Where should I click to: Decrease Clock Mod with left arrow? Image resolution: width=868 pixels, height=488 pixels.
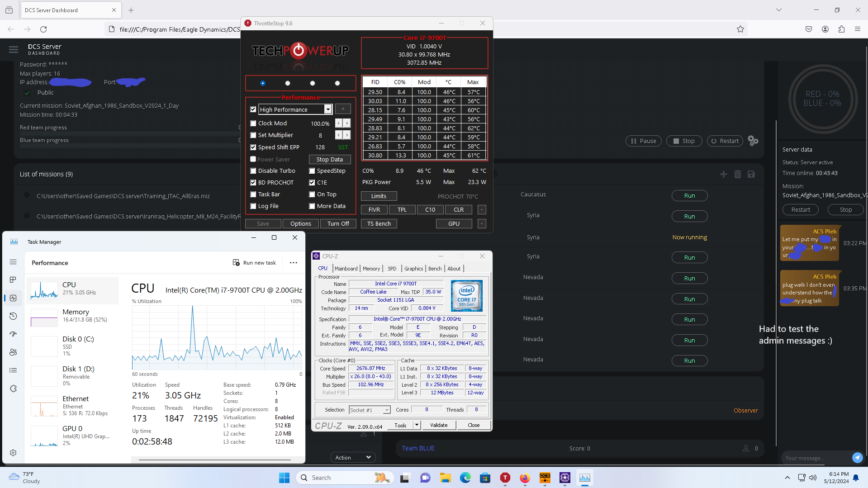click(338, 123)
